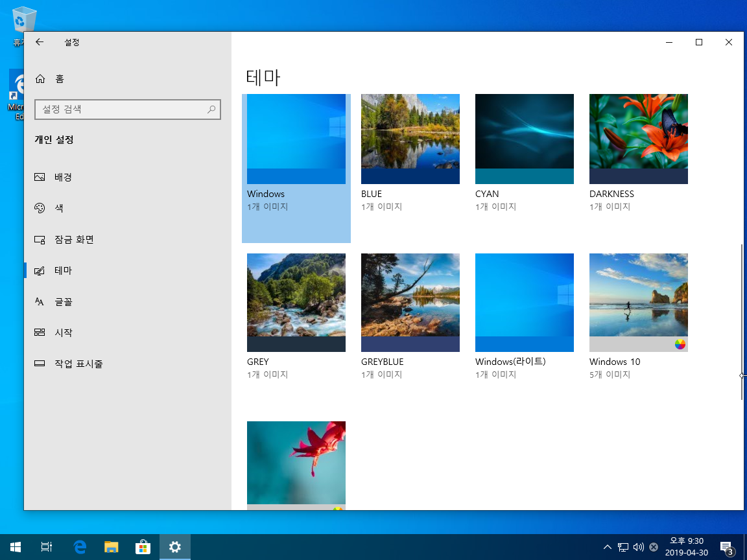
Task: Open the Action Center notification icon
Action: pyautogui.click(x=726, y=547)
